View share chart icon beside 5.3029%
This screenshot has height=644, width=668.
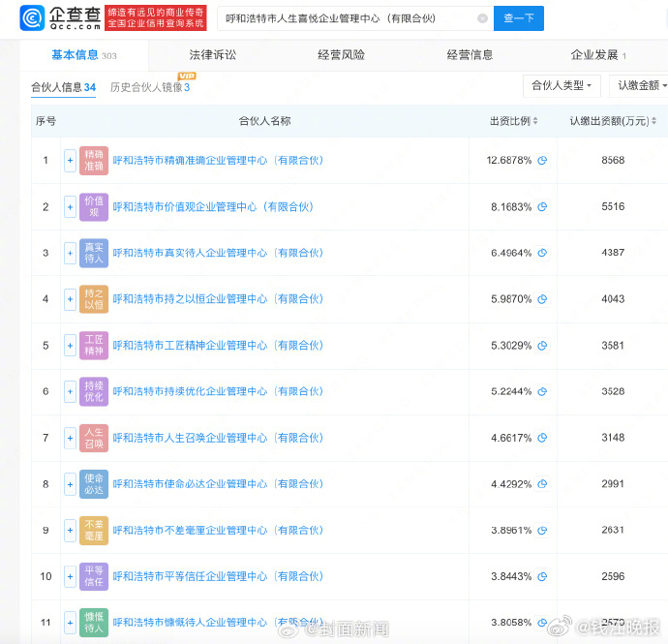[x=542, y=346]
